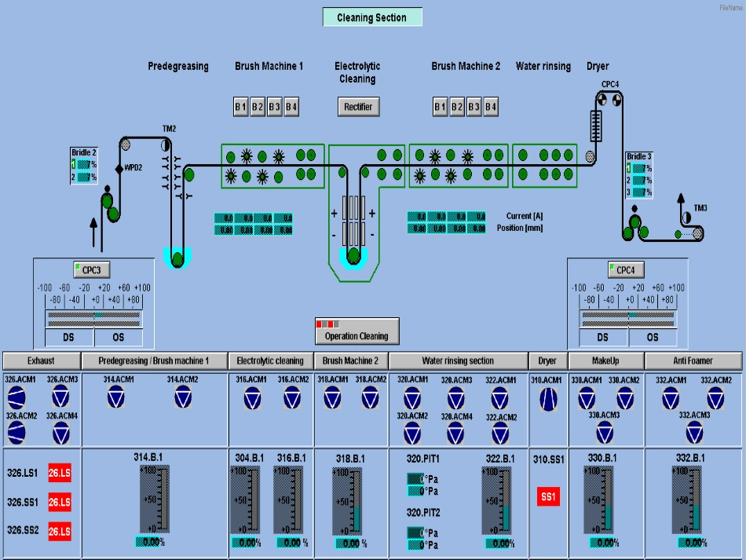Toggle the red 326.SS2 switch indicator

(60, 532)
